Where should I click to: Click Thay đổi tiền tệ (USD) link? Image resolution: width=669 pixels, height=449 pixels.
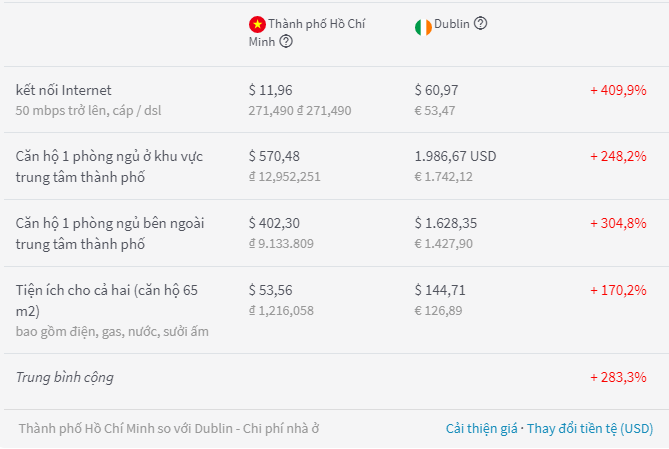pos(590,428)
